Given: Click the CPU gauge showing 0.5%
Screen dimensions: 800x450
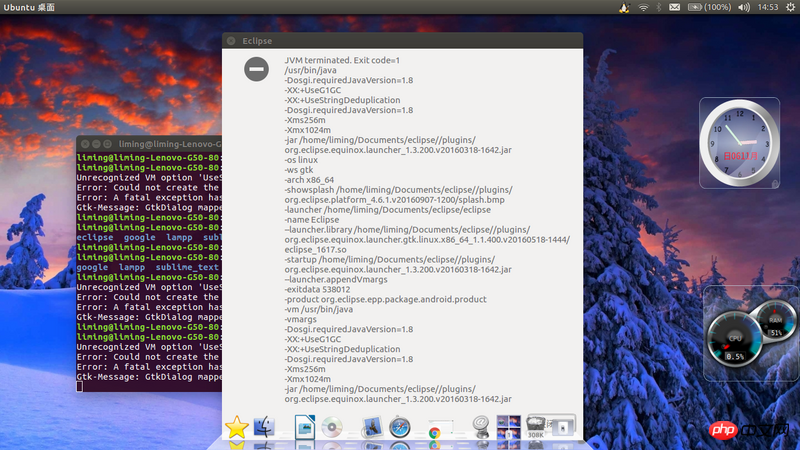Looking at the screenshot, I should pyautogui.click(x=735, y=339).
